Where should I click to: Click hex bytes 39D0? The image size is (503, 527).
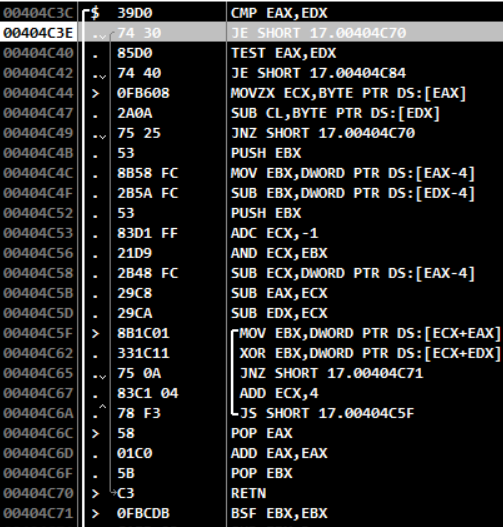pos(134,13)
